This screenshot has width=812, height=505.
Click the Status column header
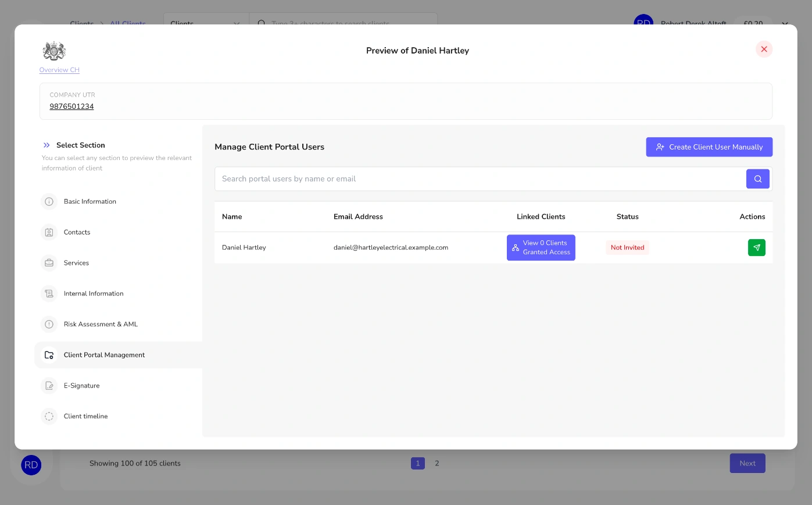(627, 216)
